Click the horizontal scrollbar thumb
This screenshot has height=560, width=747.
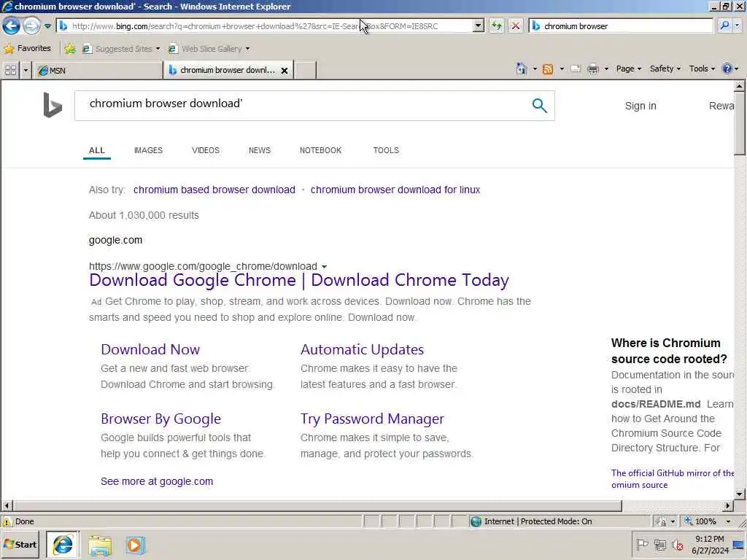click(317, 506)
